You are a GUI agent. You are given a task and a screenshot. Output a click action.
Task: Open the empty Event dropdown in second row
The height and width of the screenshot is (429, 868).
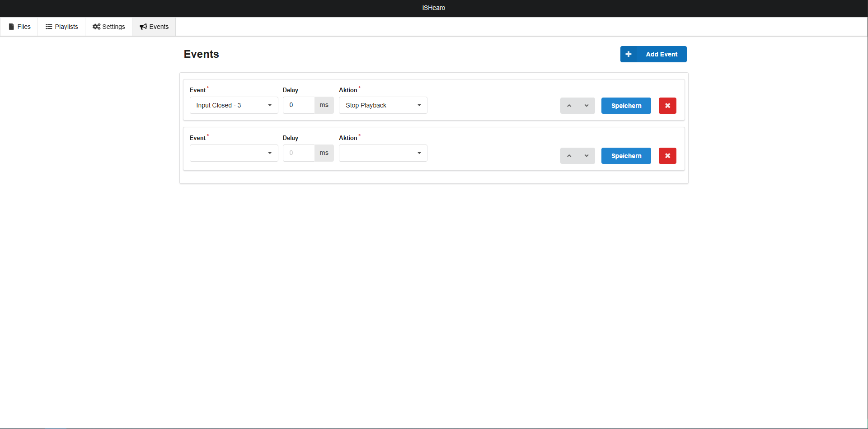click(x=234, y=153)
